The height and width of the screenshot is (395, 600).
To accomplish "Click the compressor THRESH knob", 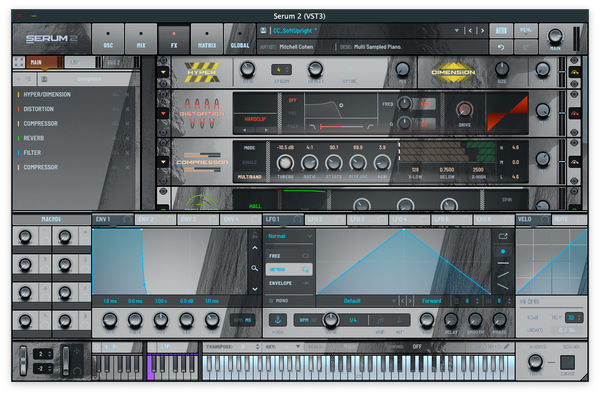I will [285, 163].
